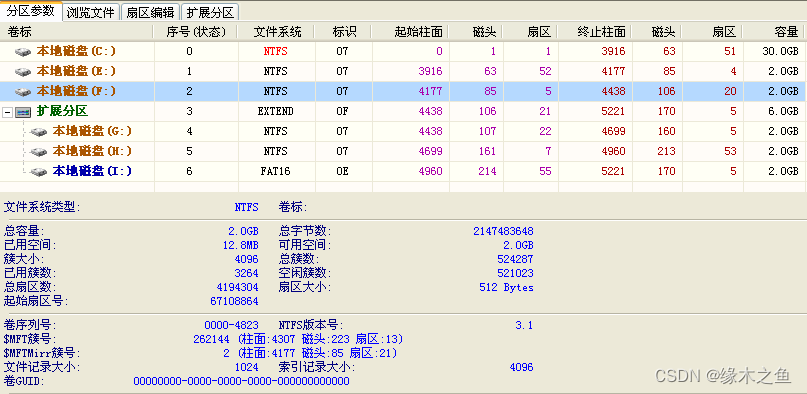Click the 总字节数 label
Viewport: 807px width, 394px height.
(305, 231)
